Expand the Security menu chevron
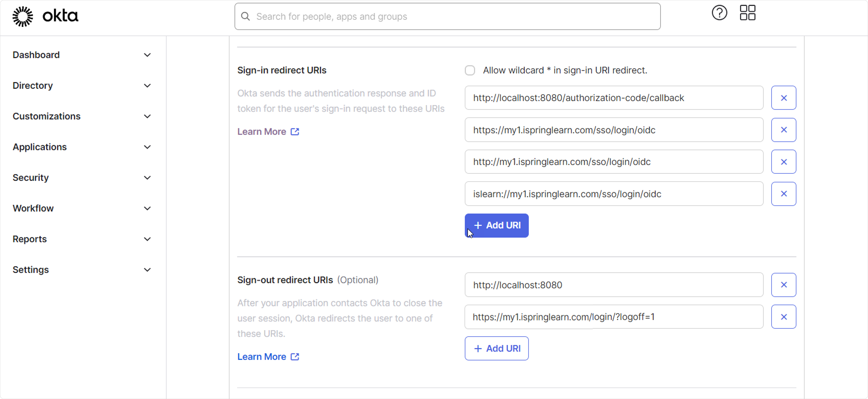 147,178
